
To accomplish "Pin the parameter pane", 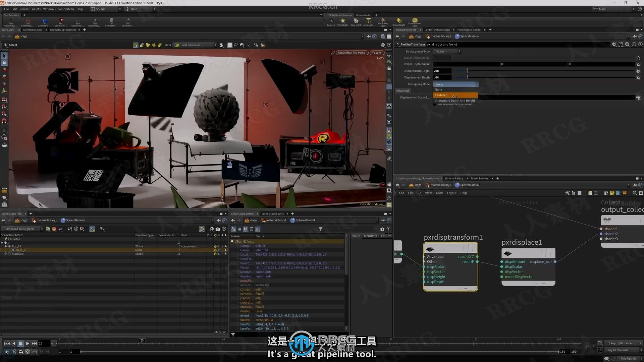I will click(x=635, y=36).
